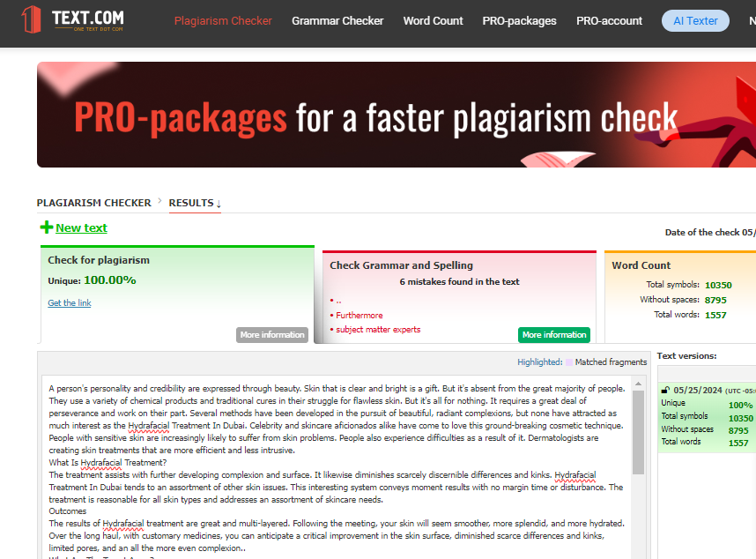Open the Grammar Checker menu item
This screenshot has height=559, width=756.
(x=337, y=20)
